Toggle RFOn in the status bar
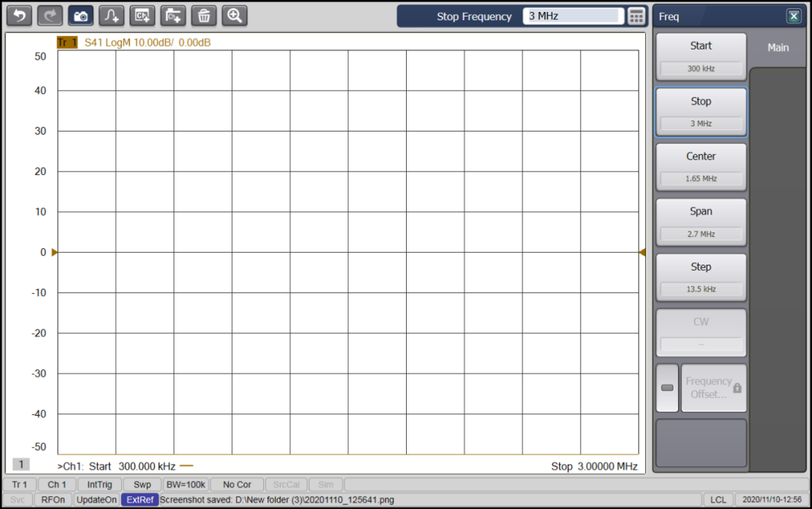812x509 pixels. [53, 499]
